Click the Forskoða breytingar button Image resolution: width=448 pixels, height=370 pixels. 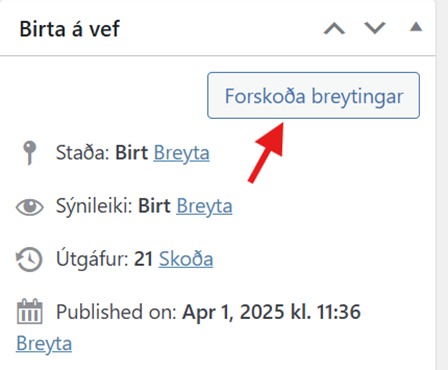tap(313, 95)
